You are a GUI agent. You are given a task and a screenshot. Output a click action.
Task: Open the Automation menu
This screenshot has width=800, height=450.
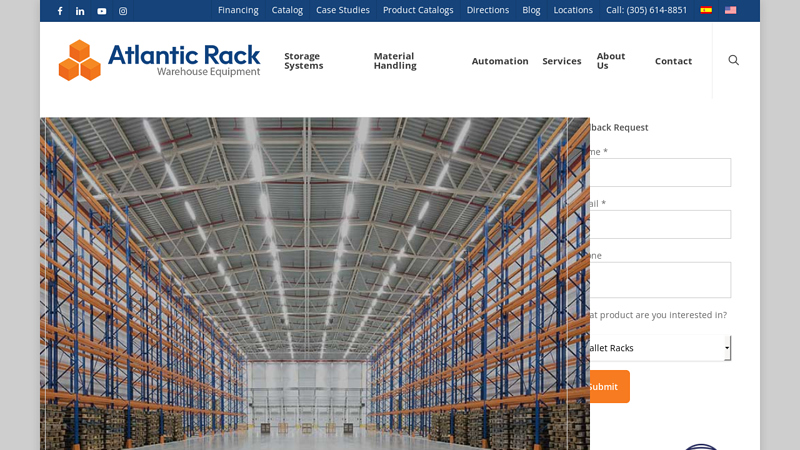point(500,61)
